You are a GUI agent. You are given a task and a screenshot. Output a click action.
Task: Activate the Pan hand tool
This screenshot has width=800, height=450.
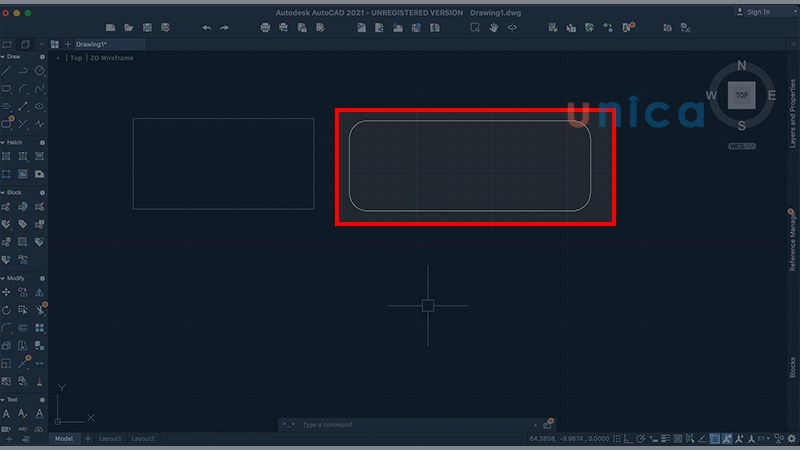(493, 27)
